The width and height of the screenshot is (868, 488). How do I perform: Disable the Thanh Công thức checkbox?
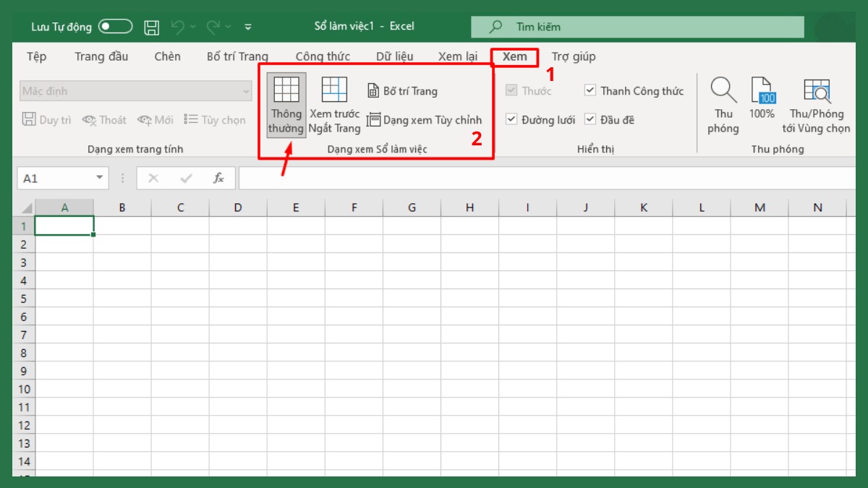(590, 90)
